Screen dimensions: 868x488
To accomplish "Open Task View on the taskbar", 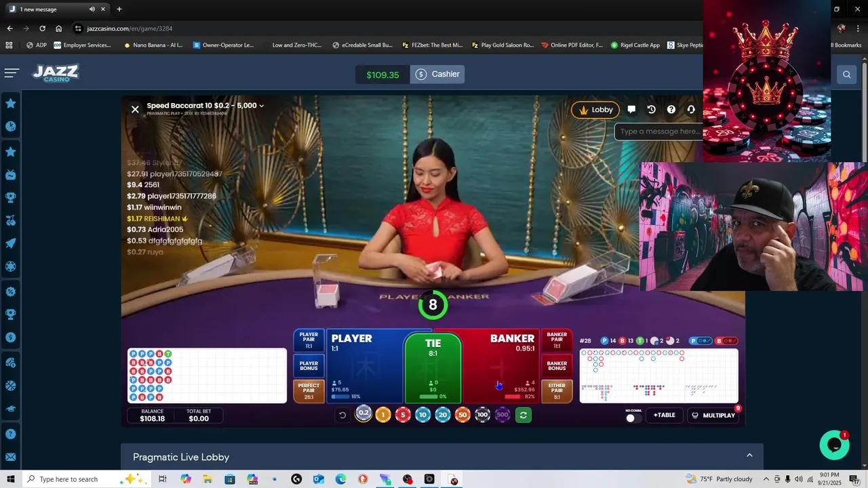I will (x=163, y=479).
